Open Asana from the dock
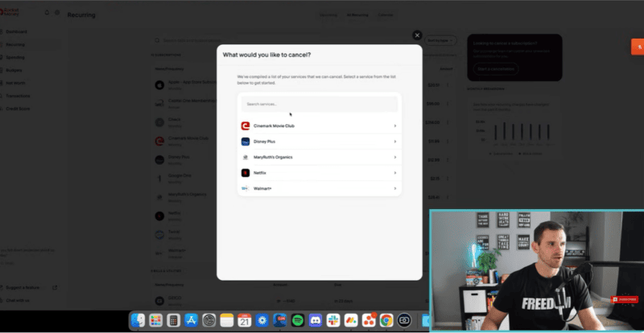The image size is (644, 333). pyautogui.click(x=369, y=320)
